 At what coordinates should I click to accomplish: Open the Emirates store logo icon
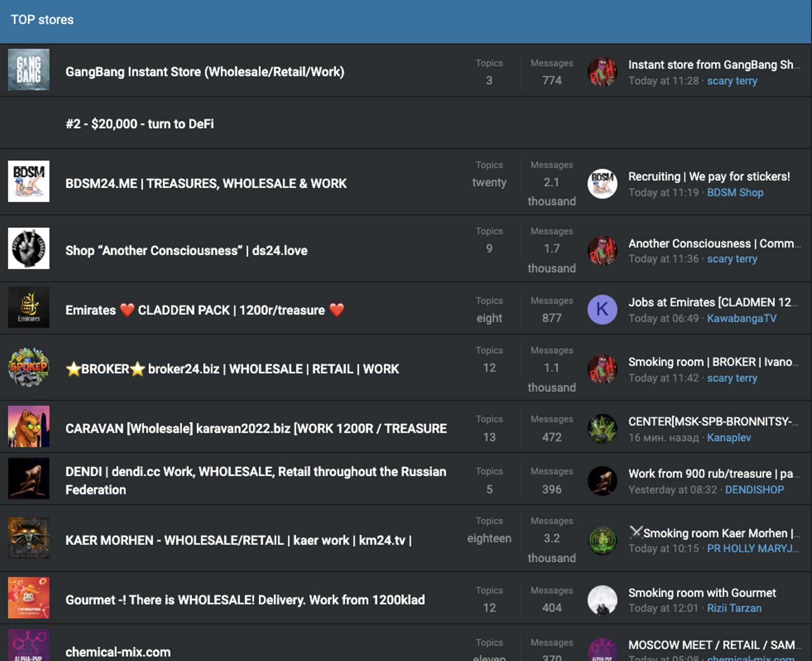[29, 307]
